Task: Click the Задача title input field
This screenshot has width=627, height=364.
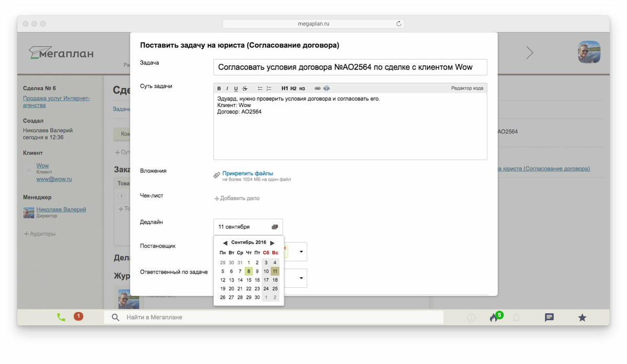Action: pos(350,67)
